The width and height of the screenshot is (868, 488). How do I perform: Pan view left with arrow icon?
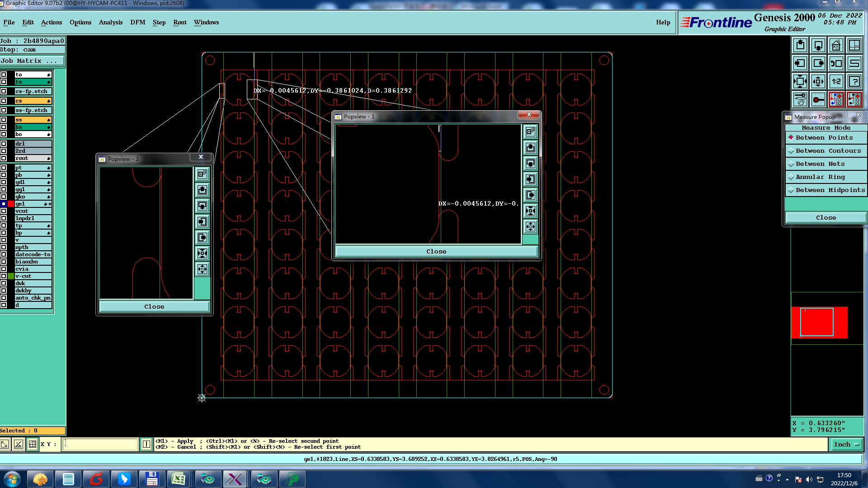(x=800, y=64)
